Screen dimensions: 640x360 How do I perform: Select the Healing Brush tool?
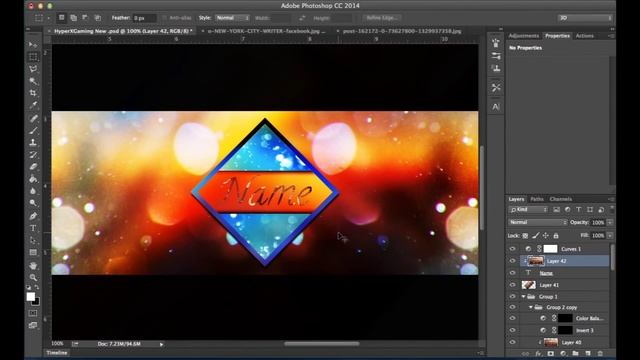point(33,118)
